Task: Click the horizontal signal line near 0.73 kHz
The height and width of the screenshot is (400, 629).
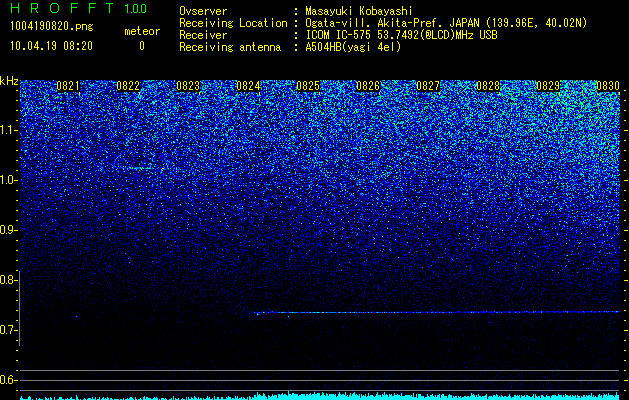Action: click(436, 312)
